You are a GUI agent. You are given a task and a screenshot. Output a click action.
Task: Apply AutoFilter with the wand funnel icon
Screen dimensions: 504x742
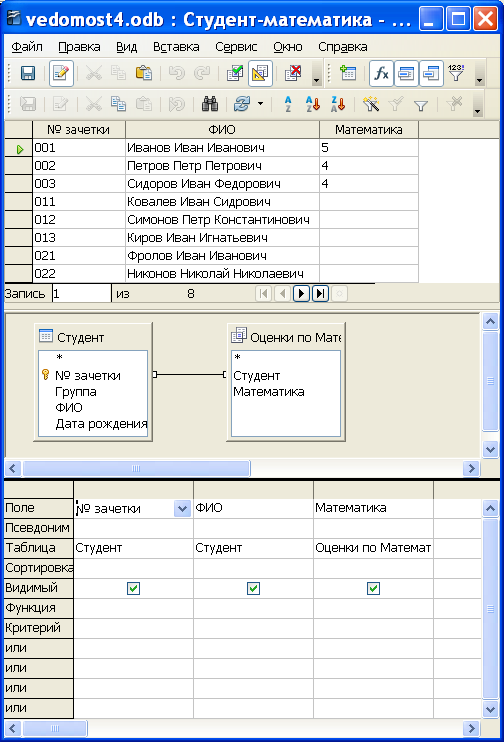click(x=371, y=104)
